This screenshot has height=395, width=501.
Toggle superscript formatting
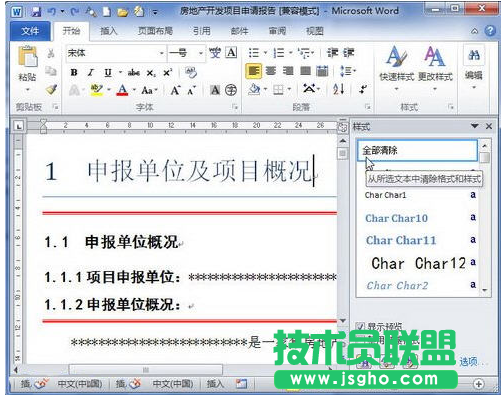tap(167, 72)
